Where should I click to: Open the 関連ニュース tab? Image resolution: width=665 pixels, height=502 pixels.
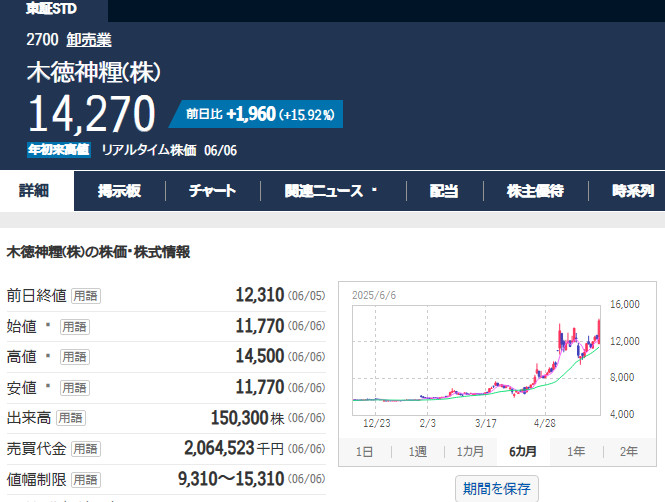click(331, 191)
